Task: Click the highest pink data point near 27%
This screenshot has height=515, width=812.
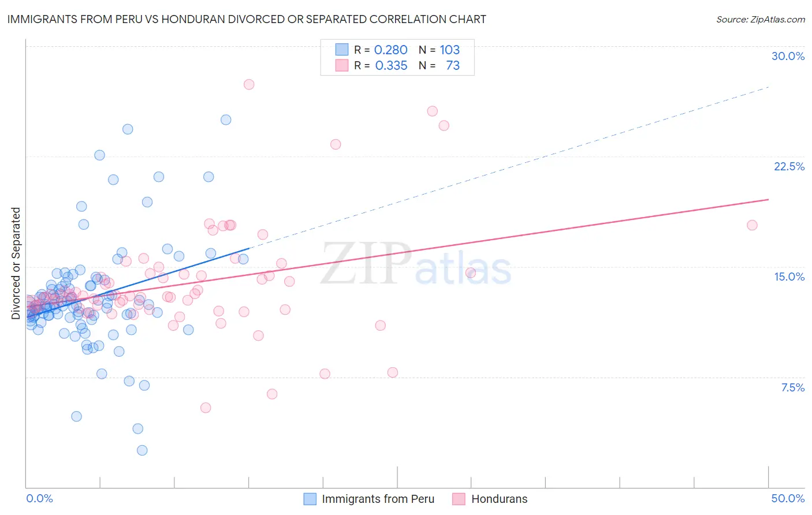Action: [x=249, y=84]
